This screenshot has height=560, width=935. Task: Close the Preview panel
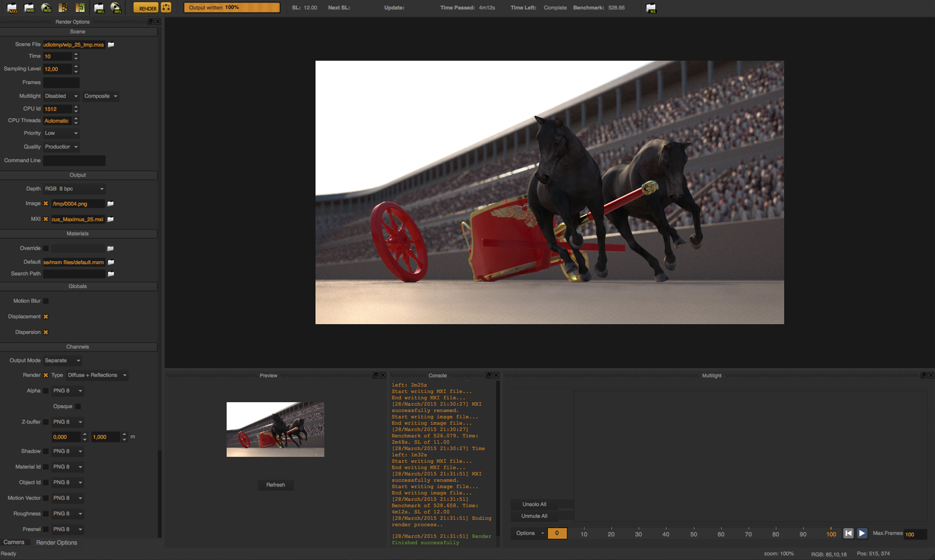point(383,375)
